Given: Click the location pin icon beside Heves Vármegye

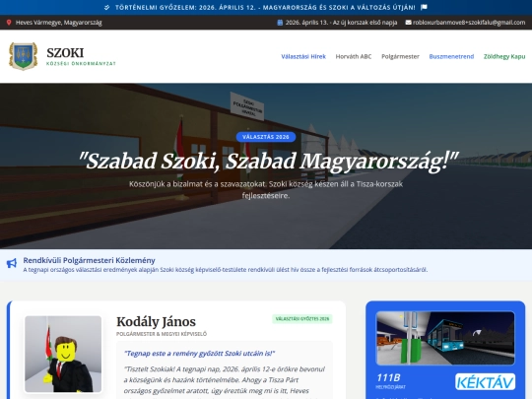Looking at the screenshot, I should coord(9,23).
